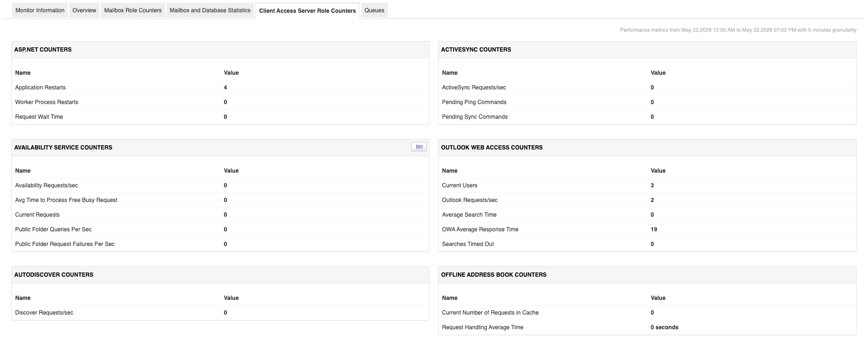Click the Worker Process Restarts label
This screenshot has width=868, height=342.
pos(46,102)
